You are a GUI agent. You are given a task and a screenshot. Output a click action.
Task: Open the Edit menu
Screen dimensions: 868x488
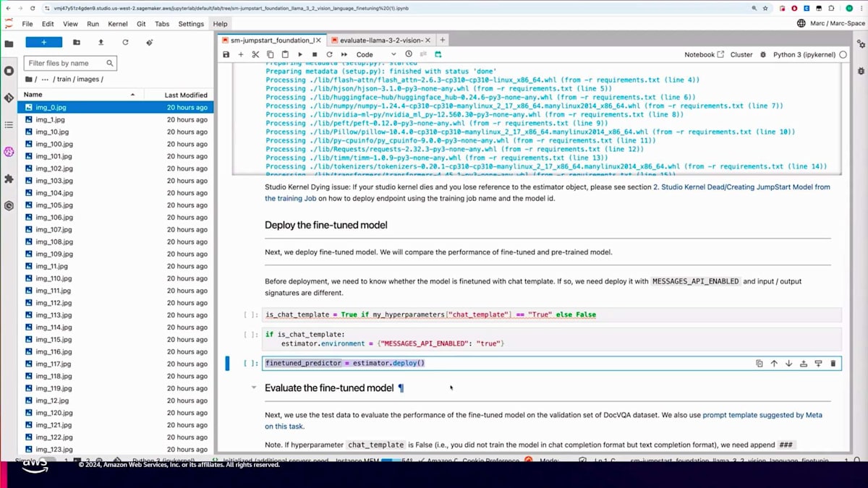[x=48, y=24]
